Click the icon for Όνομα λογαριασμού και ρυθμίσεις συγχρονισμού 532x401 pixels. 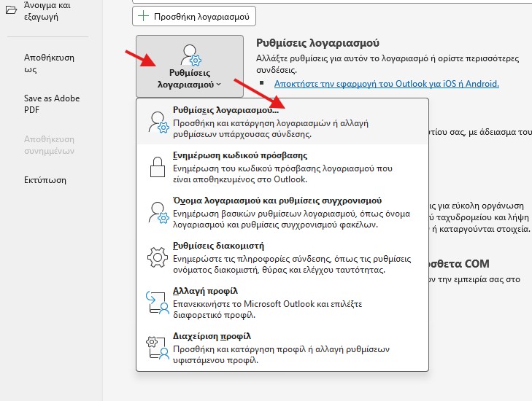tap(158, 212)
